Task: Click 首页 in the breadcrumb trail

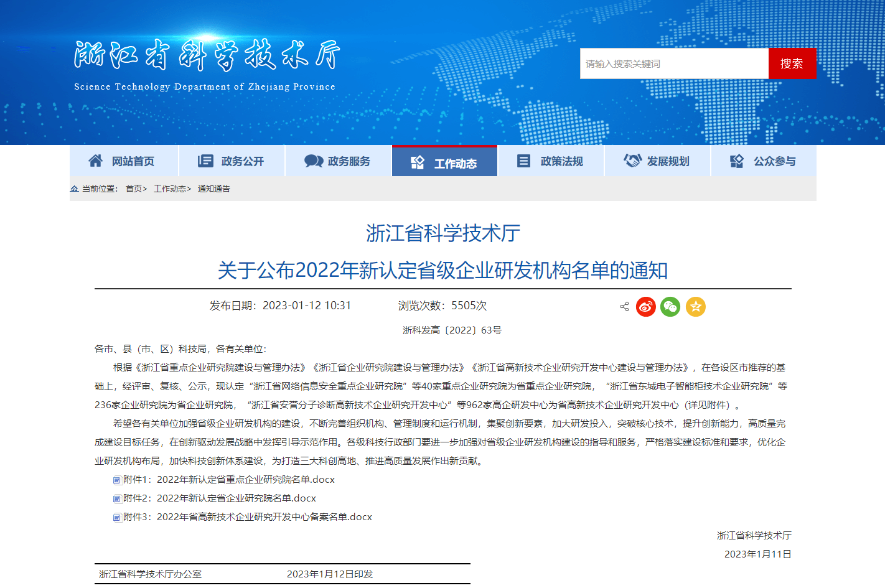Action: click(134, 189)
